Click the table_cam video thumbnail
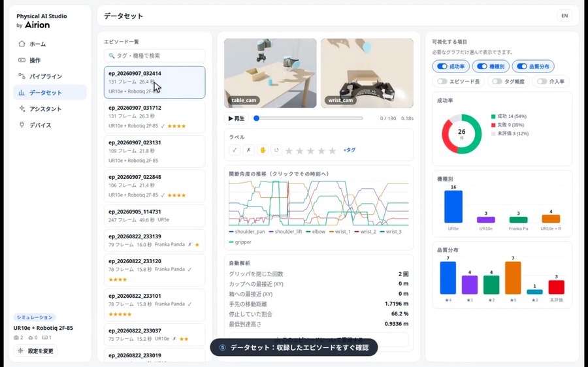Screen dimensions: 588x367 [270, 73]
